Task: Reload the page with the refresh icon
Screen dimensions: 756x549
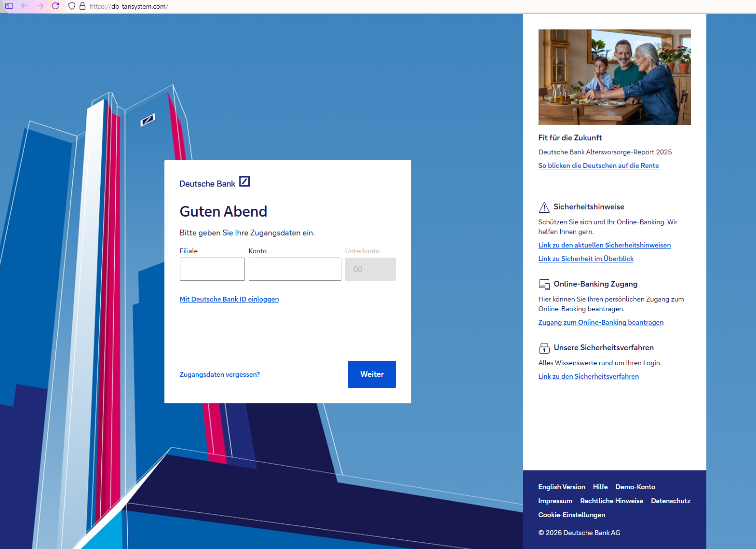Action: tap(55, 6)
